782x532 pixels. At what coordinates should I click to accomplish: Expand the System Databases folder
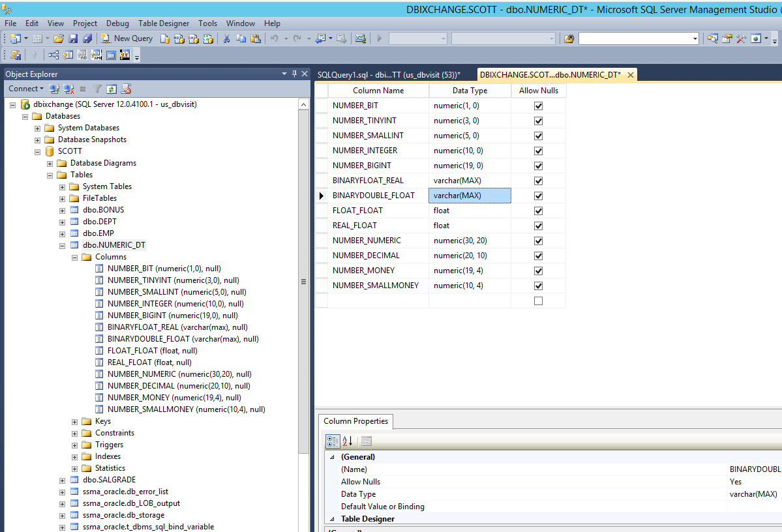click(37, 128)
